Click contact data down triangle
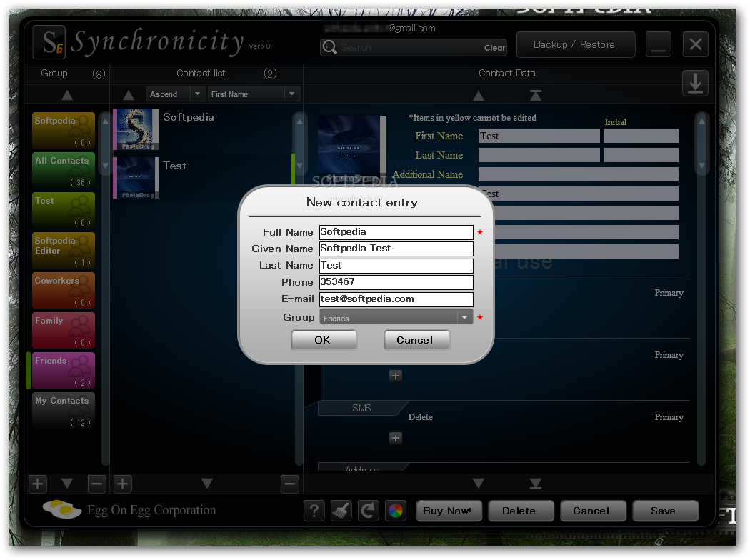Screen dimensions: 750x560 [479, 484]
